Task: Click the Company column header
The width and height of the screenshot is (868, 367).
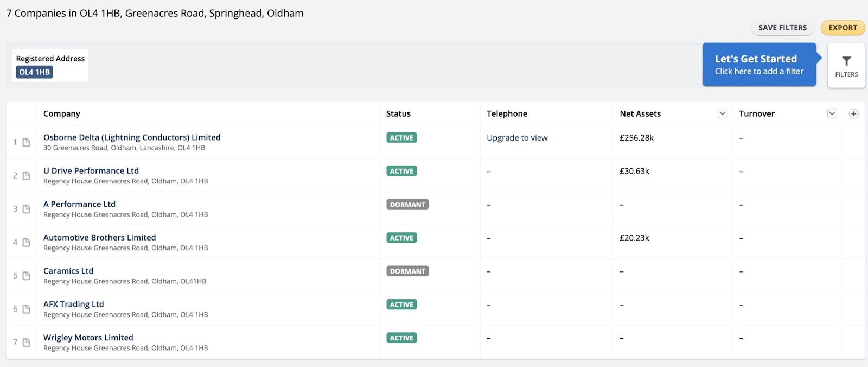Action: 62,113
